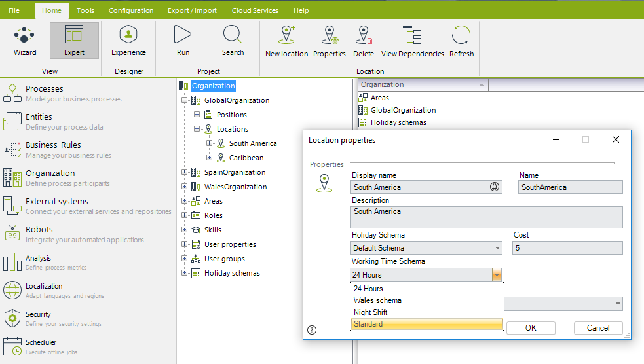Image resolution: width=644 pixels, height=364 pixels.
Task: Select Areas in the Organization list panel
Action: click(379, 98)
